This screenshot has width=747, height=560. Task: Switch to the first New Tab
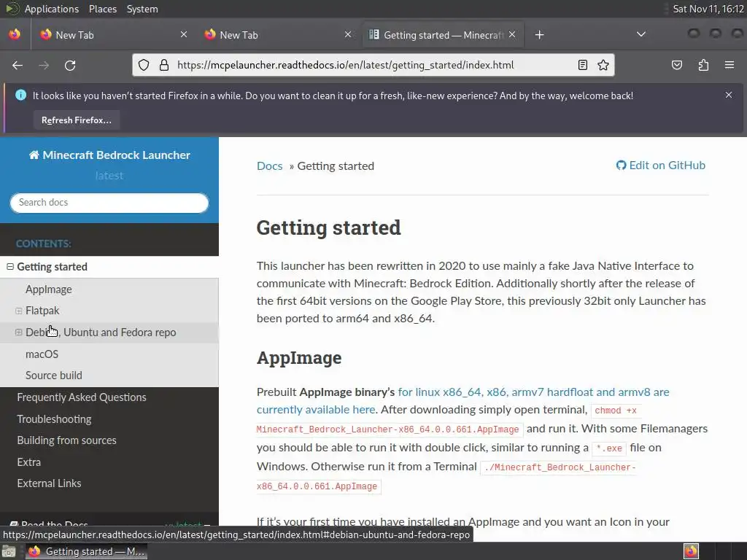[x=113, y=35]
